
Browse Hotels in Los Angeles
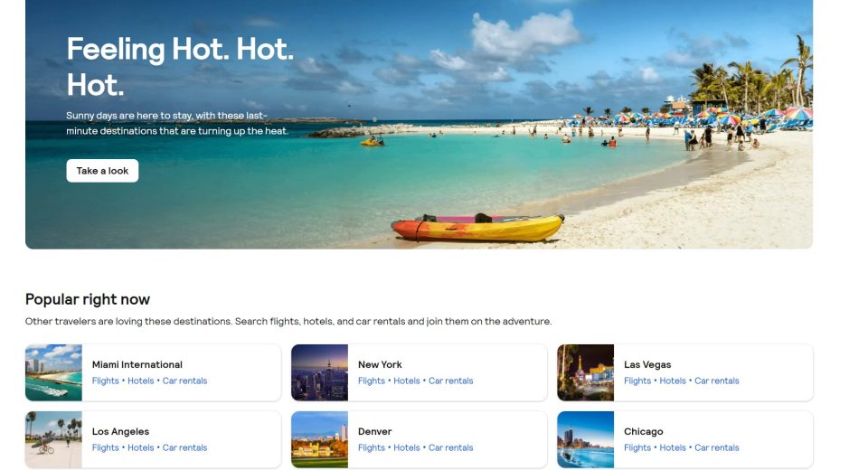click(x=141, y=448)
